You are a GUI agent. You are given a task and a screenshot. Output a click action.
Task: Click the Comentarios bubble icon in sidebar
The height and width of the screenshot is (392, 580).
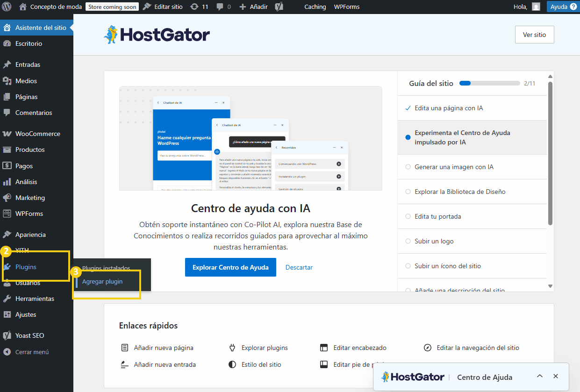click(x=7, y=113)
